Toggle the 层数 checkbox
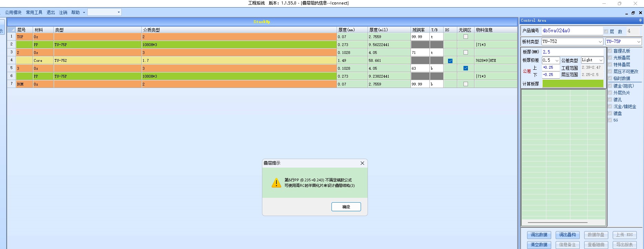Image resolution: width=644 pixels, height=249 pixels. tap(606, 31)
